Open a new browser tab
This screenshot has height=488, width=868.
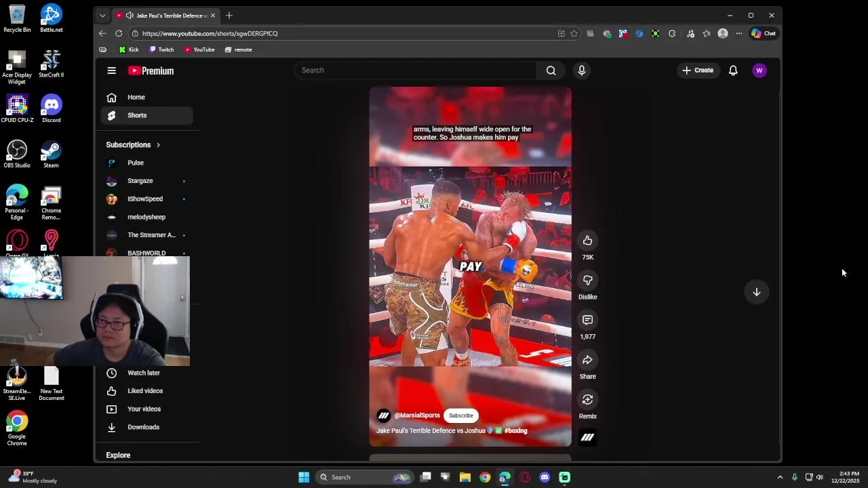(229, 16)
